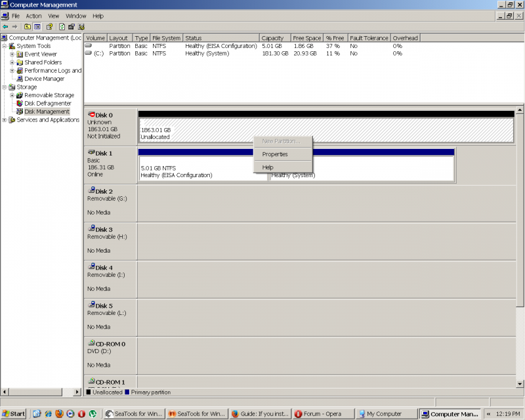
Task: Launch Opera from Quick Launch bar
Action: [81, 413]
